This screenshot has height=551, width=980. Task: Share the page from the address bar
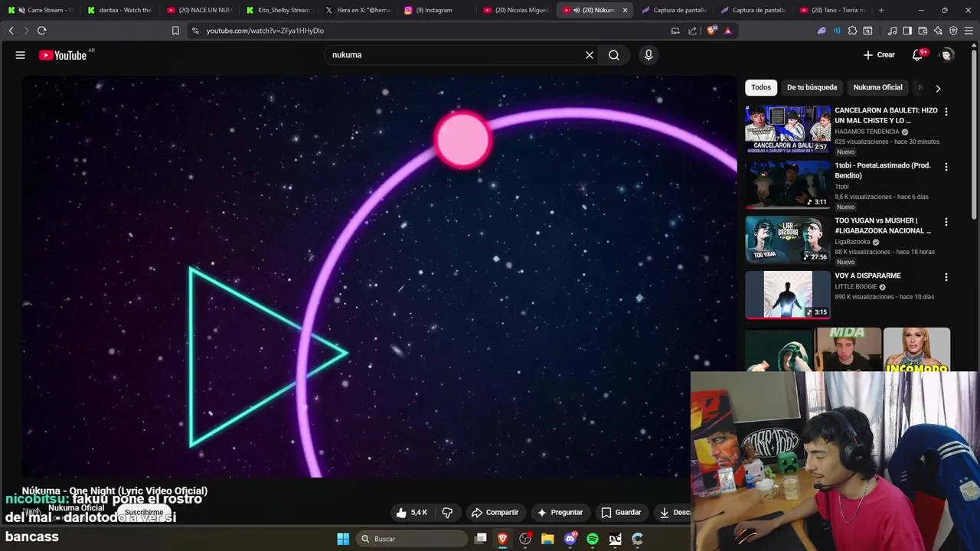click(693, 31)
